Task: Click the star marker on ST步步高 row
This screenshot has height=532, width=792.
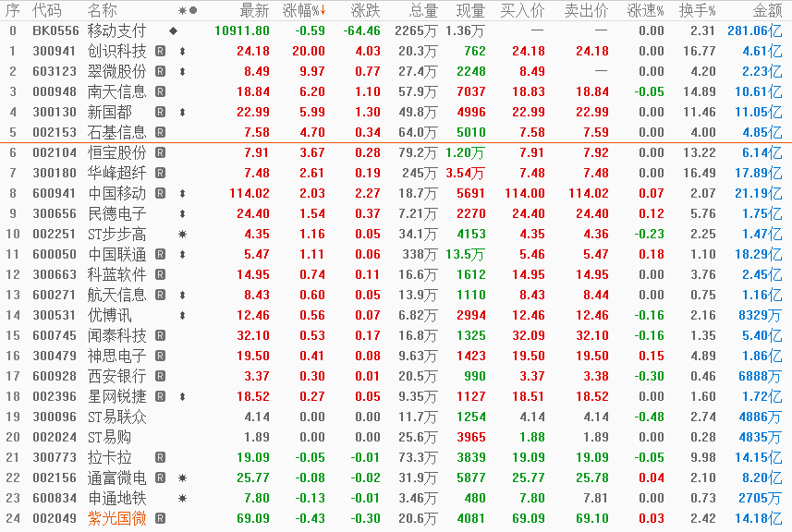Action: point(183,234)
